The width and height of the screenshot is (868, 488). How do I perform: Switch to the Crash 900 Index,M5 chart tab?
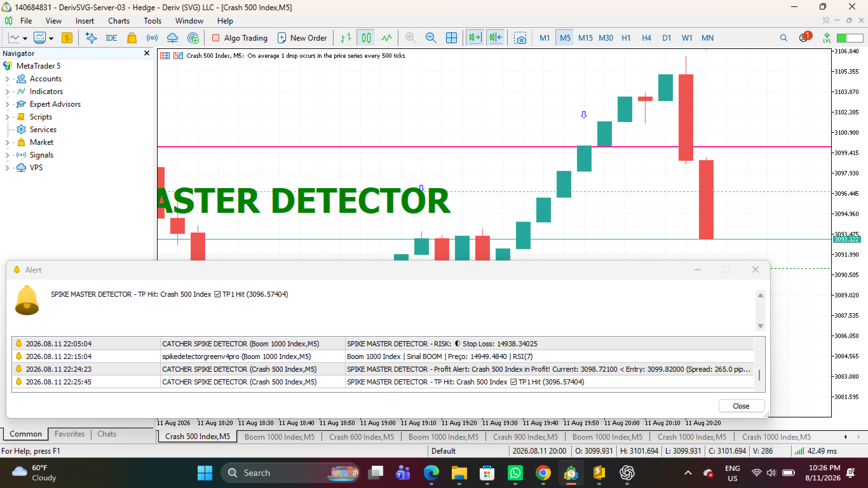coord(526,437)
